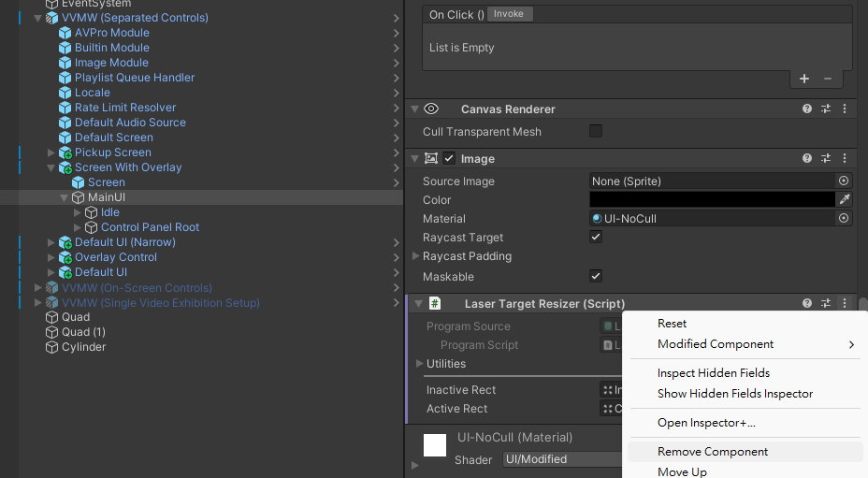The width and height of the screenshot is (868, 478).
Task: Open object picker for Source Image
Action: click(x=844, y=181)
